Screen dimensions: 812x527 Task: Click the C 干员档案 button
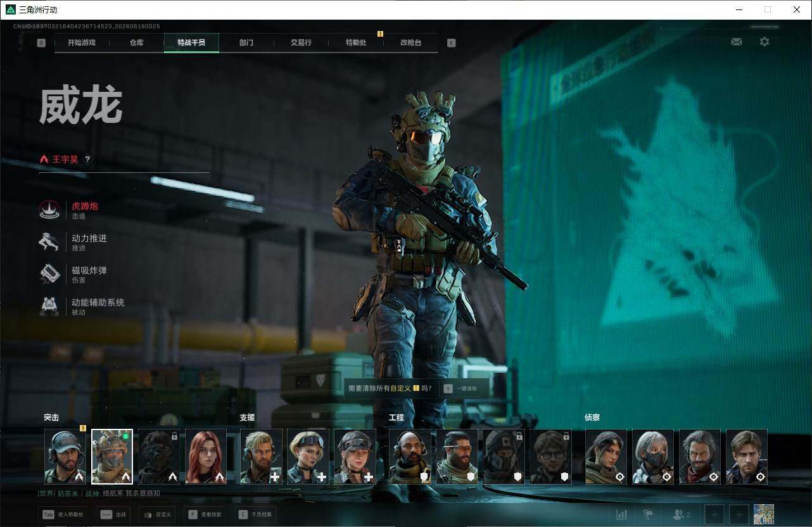coord(255,515)
